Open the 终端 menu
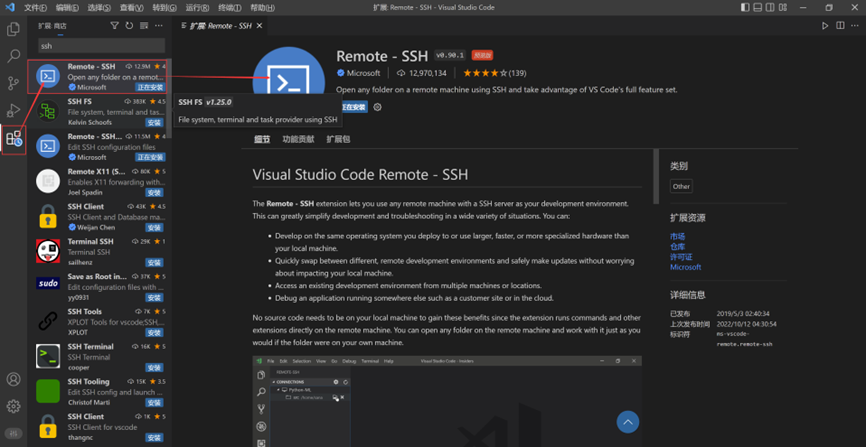866x447 pixels. coord(229,8)
